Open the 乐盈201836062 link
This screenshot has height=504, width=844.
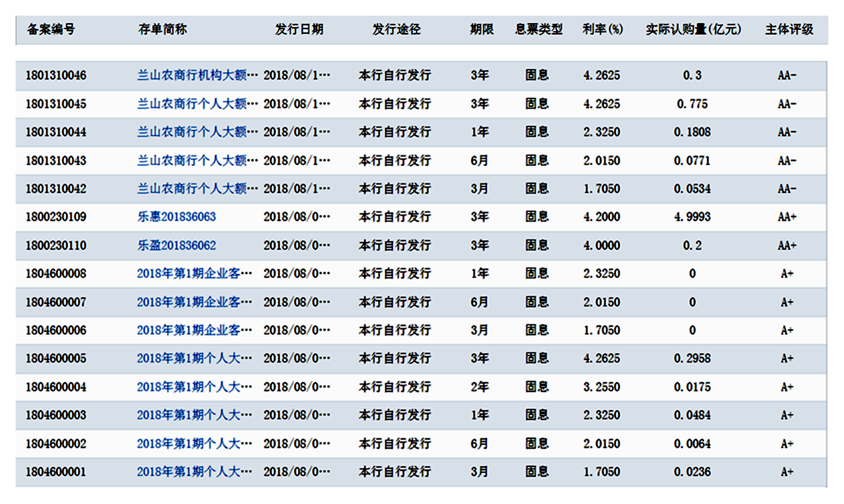pyautogui.click(x=177, y=246)
